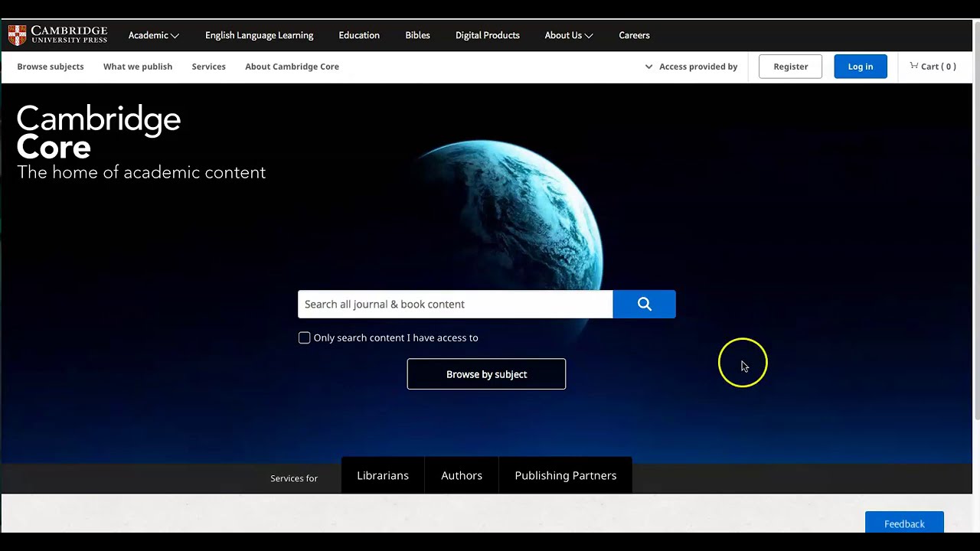980x551 pixels.
Task: Expand the About Us dropdown menu
Action: (569, 35)
